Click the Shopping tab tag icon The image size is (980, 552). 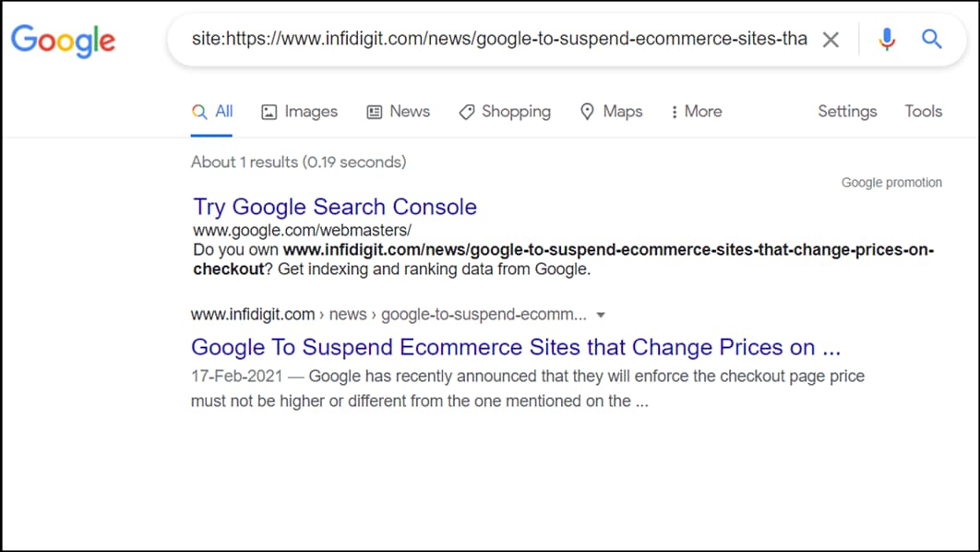click(x=466, y=112)
